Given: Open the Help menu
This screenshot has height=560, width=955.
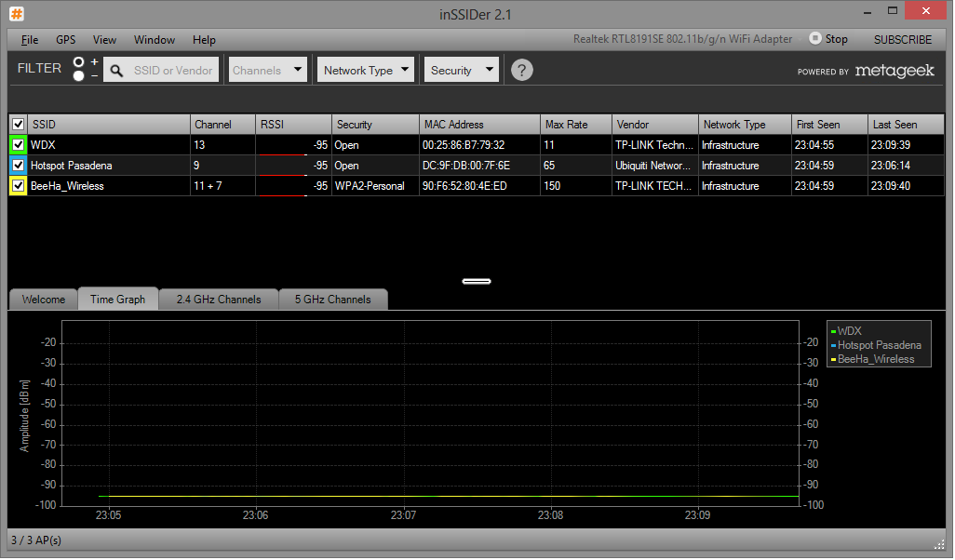Looking at the screenshot, I should (x=204, y=40).
